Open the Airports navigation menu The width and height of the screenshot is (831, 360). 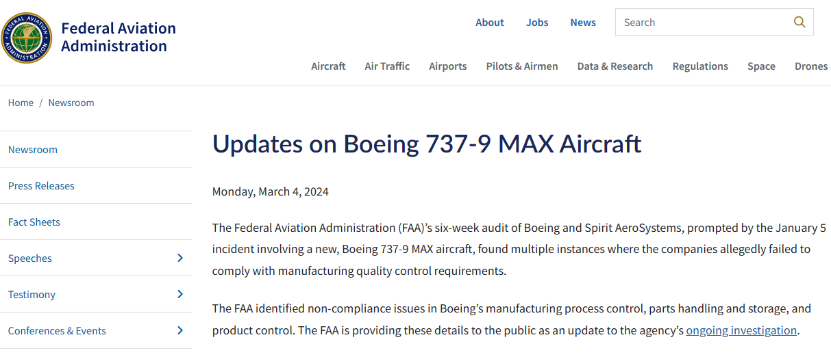tap(448, 66)
